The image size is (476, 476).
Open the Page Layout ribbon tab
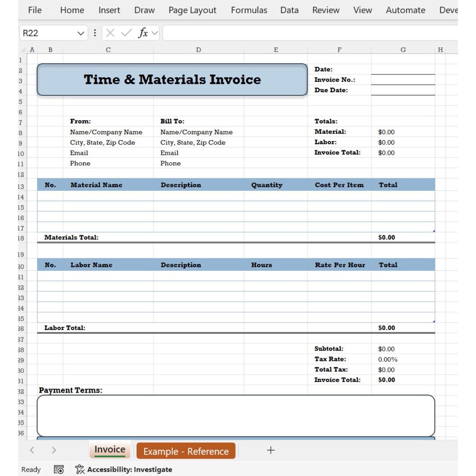[193, 10]
